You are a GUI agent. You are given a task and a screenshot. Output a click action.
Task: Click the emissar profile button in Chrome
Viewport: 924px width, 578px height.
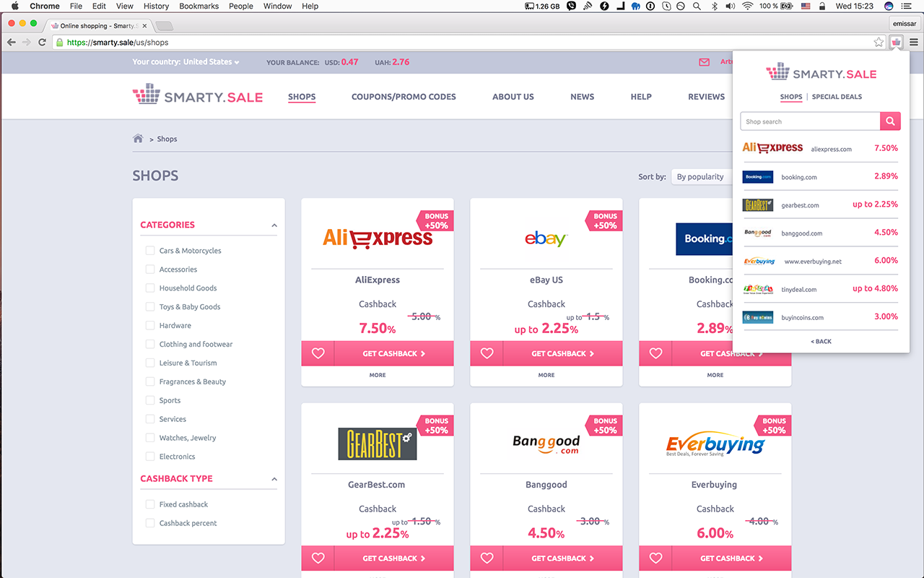(904, 24)
